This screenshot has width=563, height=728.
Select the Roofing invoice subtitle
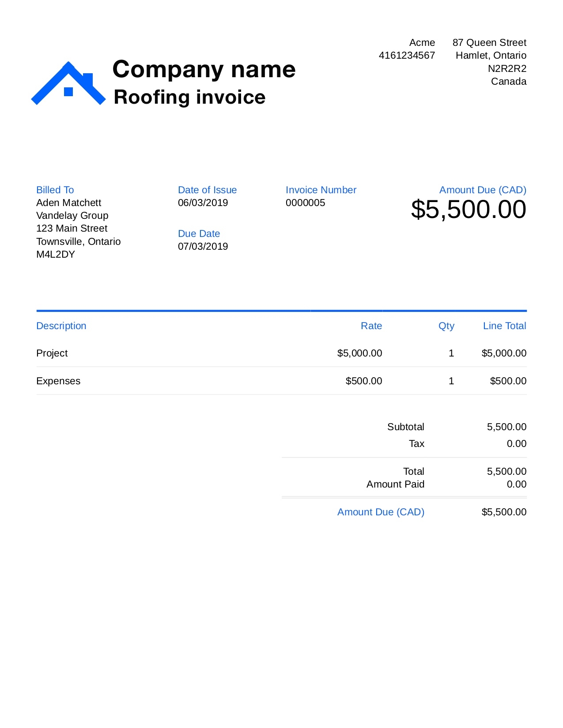(189, 98)
